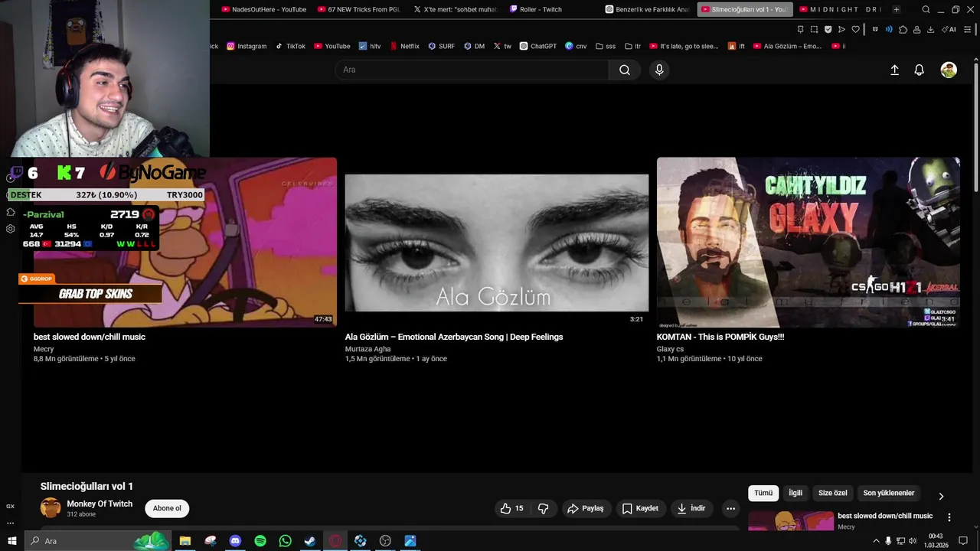This screenshot has height=551, width=980.
Task: Switch to the 67 NEW Tricks From PGL tab
Action: point(358,9)
